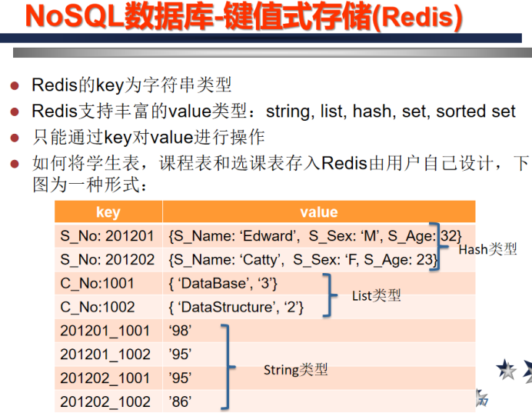This screenshot has width=532, height=413.
Task: Click key cell '201201_1002'
Action: 108,355
